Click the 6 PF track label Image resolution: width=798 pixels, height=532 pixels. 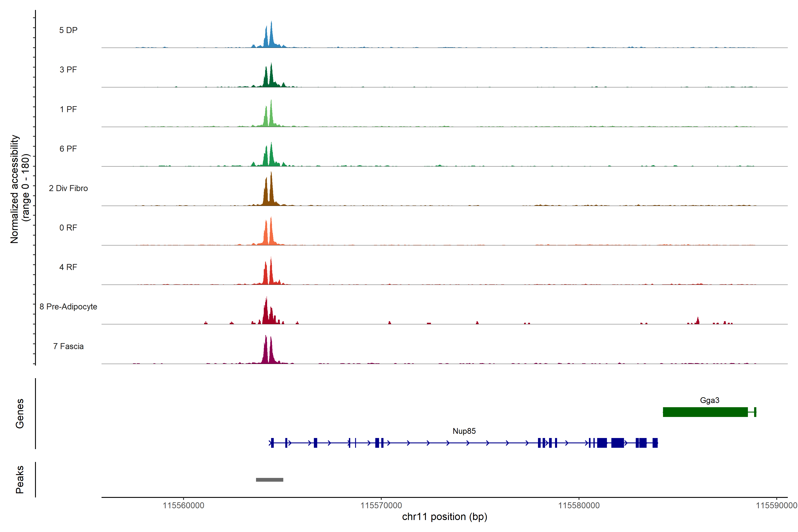(x=68, y=149)
